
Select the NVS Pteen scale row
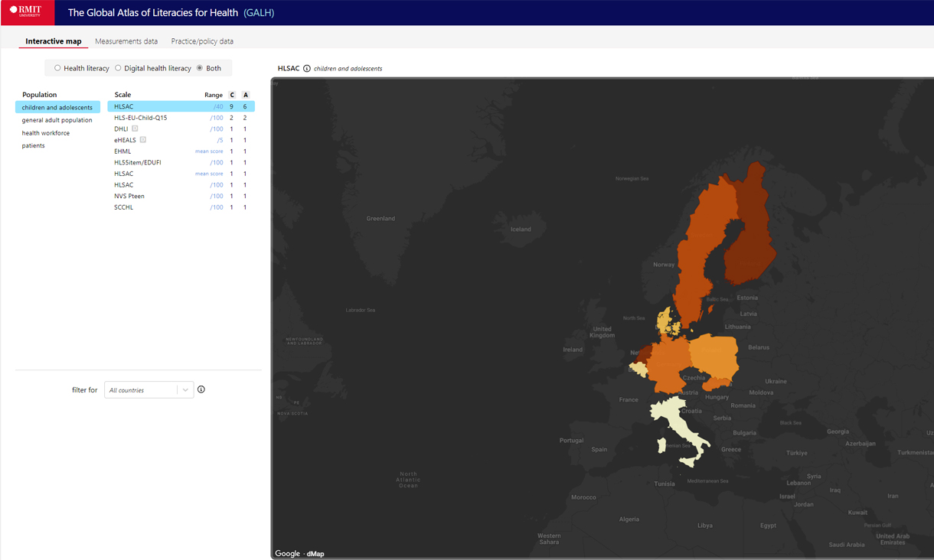[x=129, y=196]
